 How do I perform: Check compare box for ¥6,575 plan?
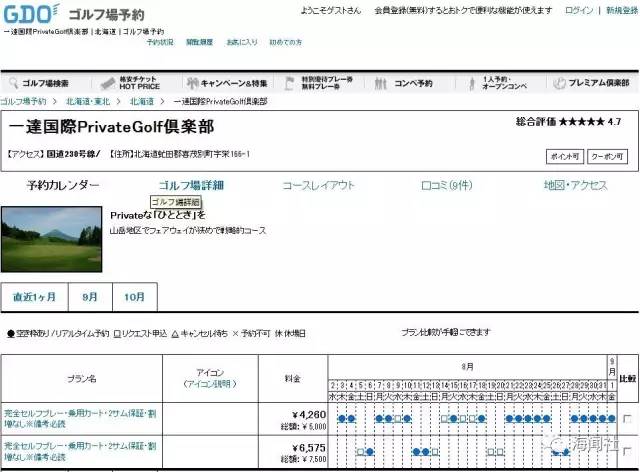point(626,452)
